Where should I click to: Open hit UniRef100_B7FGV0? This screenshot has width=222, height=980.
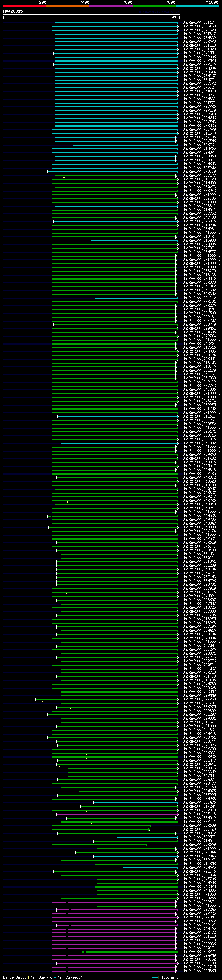point(199,30)
